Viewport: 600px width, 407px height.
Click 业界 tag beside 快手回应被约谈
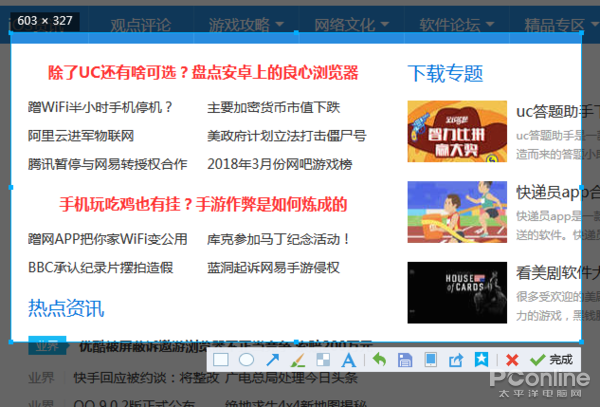tap(41, 378)
